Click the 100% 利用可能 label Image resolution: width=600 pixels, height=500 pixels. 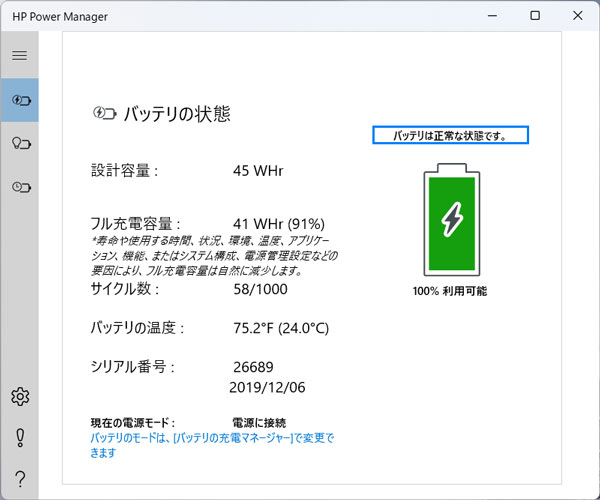(x=450, y=291)
